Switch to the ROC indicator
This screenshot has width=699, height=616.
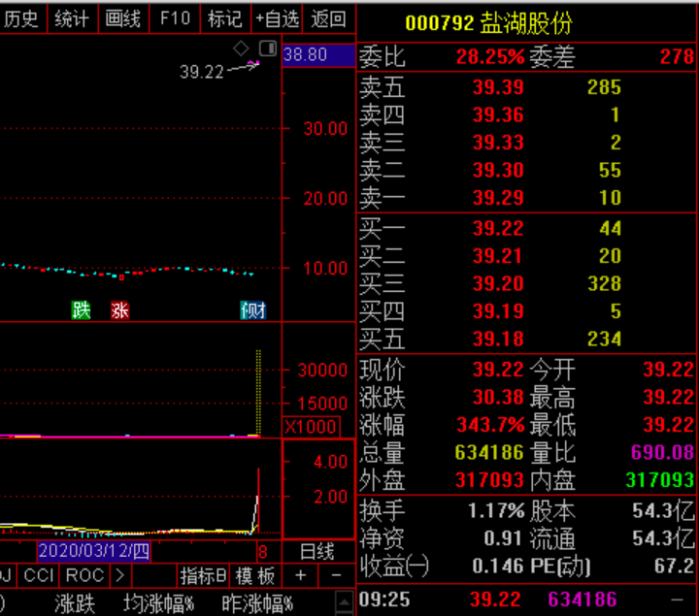84,575
